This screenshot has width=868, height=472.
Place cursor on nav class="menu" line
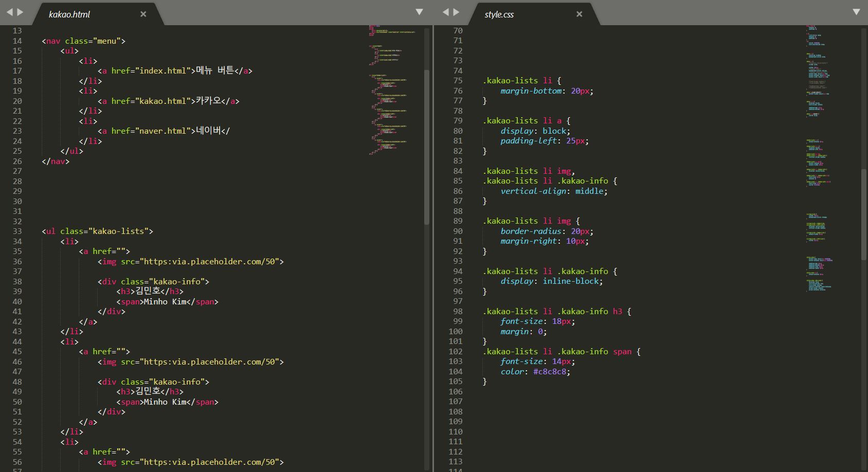tap(83, 41)
